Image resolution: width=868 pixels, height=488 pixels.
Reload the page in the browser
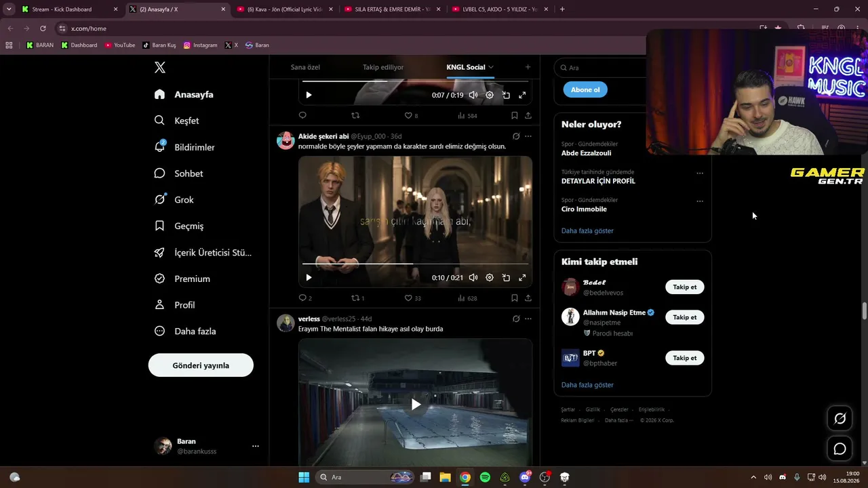point(43,28)
